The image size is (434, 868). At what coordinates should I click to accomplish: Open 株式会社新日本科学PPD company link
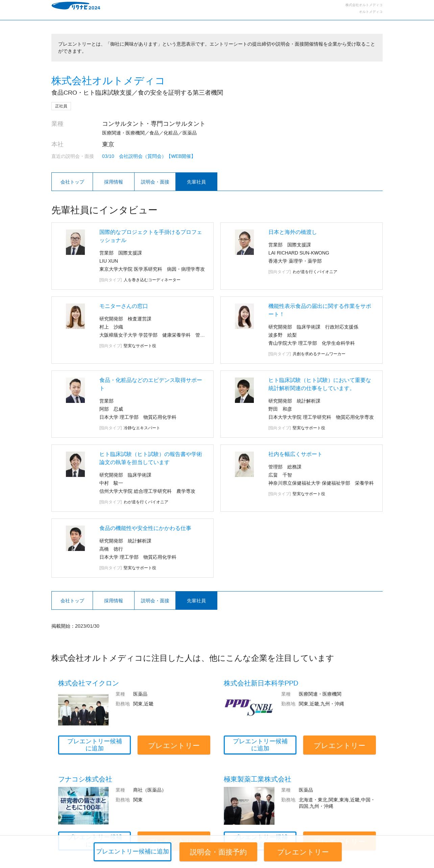click(x=261, y=683)
